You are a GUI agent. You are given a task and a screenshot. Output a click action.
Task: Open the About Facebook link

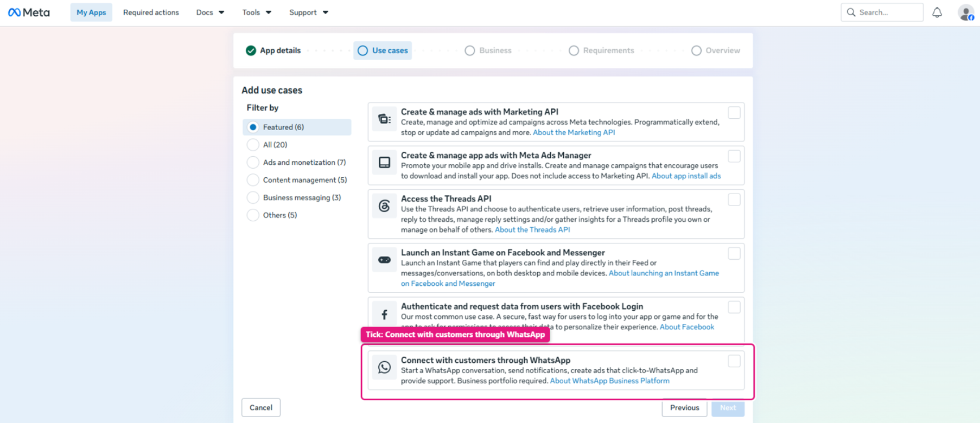[x=687, y=327]
